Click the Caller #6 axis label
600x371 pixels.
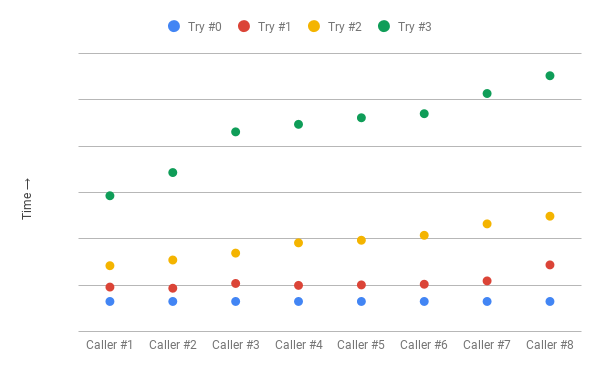424,345
